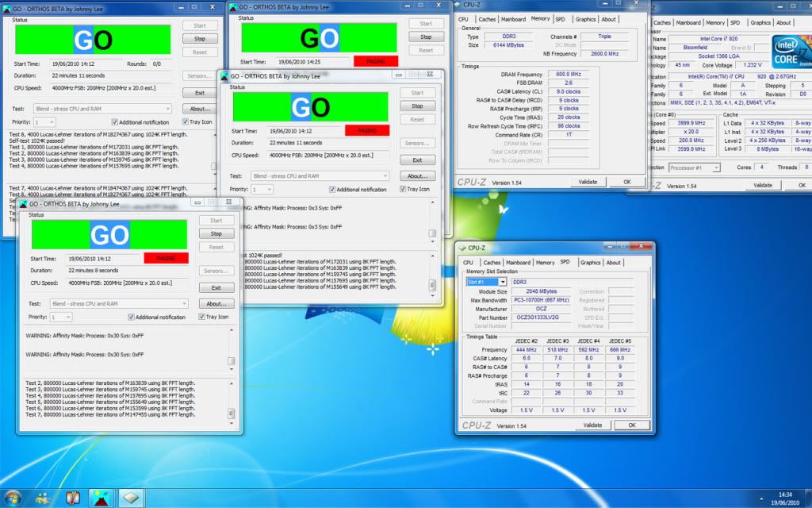Click title bar icon of ORTHOS window started 14:25
Viewport: 812px width, 508px height.
(x=233, y=7)
